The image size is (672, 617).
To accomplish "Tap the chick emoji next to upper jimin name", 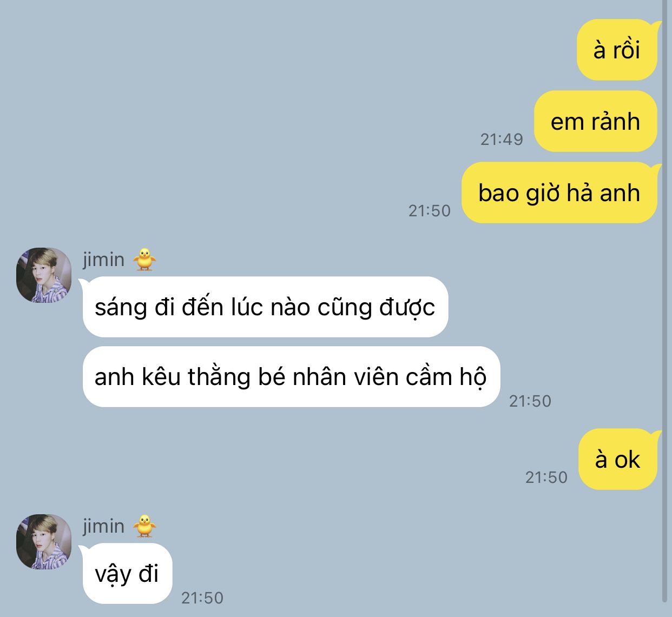I will click(144, 260).
